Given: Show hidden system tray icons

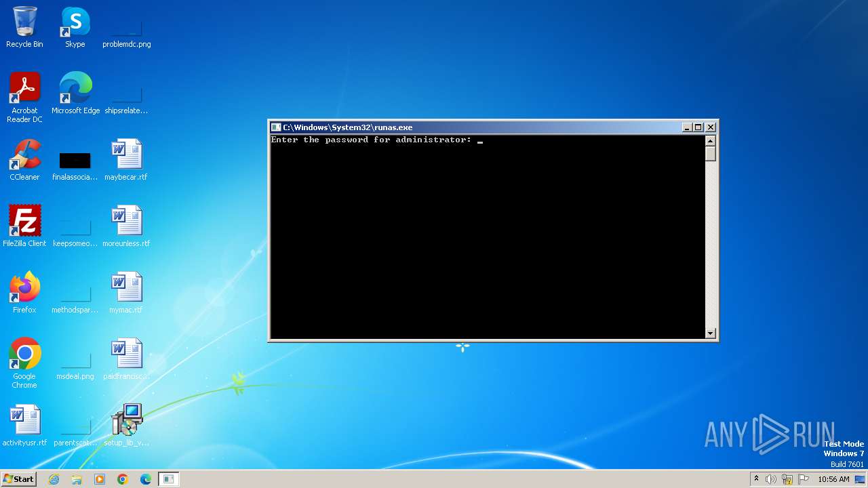Looking at the screenshot, I should click(756, 479).
